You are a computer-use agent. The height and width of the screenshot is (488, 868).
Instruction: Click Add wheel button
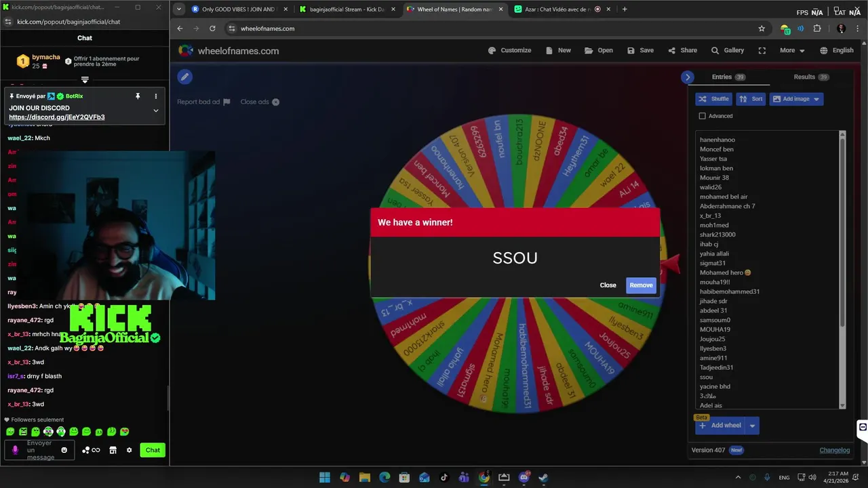pos(719,426)
